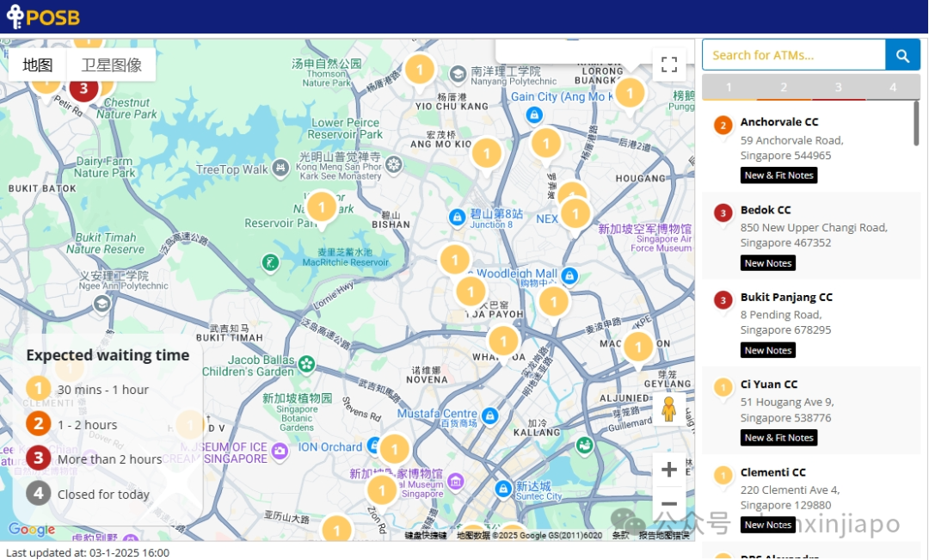Zoom in the map with plus button
Screen dimensions: 929x560
[x=669, y=470]
